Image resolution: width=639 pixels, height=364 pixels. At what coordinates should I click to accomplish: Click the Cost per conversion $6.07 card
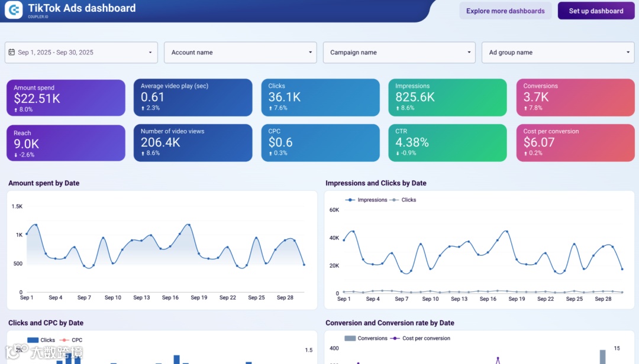pyautogui.click(x=575, y=143)
